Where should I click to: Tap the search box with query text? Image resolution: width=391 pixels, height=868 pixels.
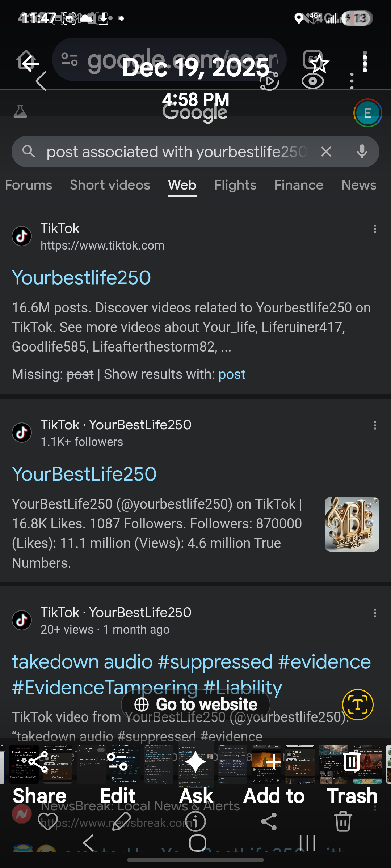177,152
